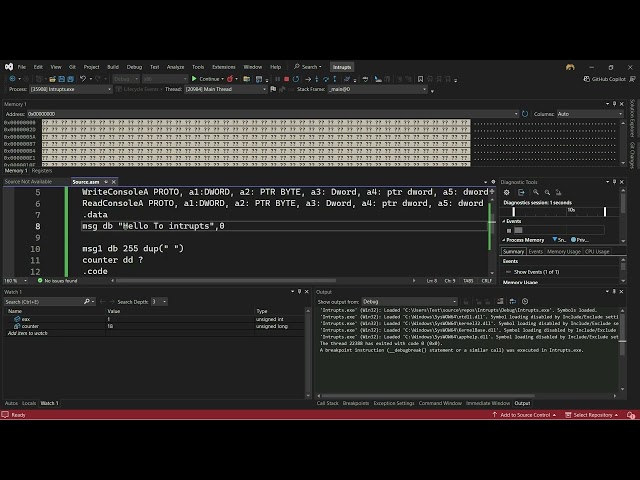Switch to the Registers tab
Image resolution: width=640 pixels, height=480 pixels.
coord(42,171)
